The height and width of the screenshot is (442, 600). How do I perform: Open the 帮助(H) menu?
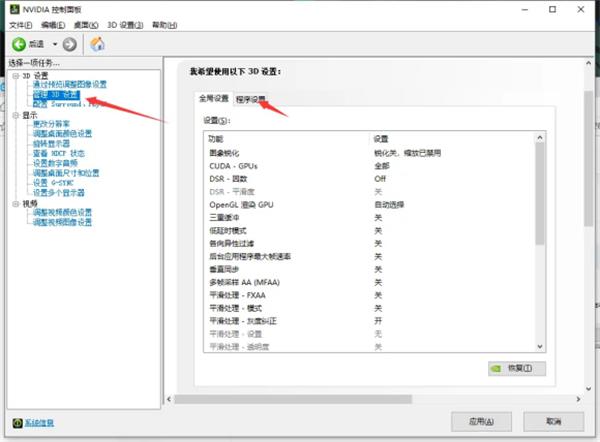[x=165, y=25]
